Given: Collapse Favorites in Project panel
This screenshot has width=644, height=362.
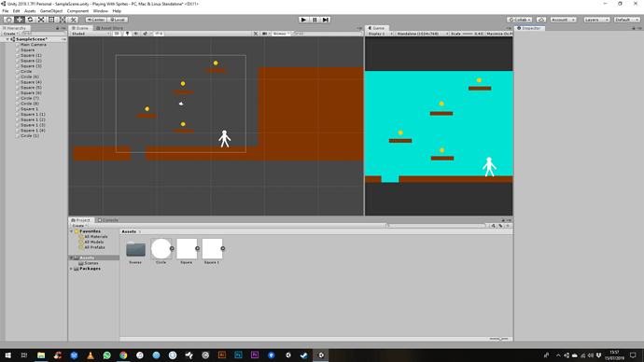Looking at the screenshot, I should point(72,231).
